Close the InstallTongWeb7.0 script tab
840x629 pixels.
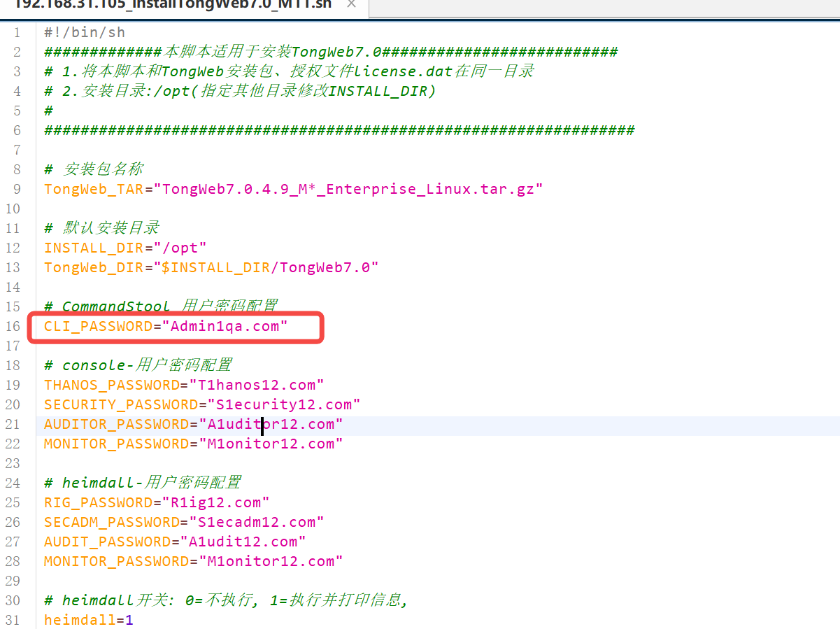click(x=351, y=4)
